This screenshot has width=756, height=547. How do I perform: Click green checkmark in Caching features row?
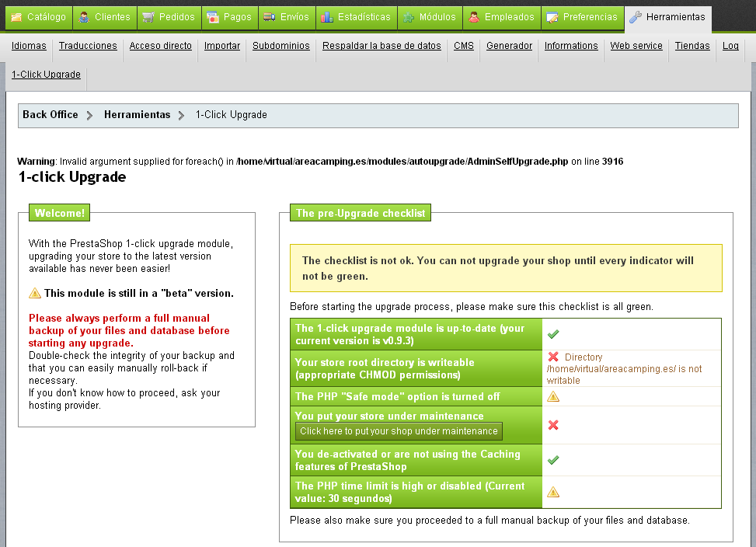[x=553, y=460]
